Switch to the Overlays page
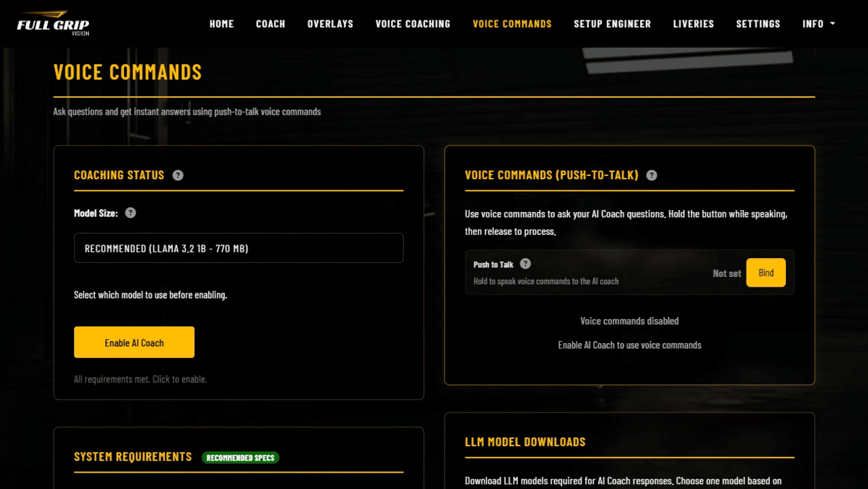Image resolution: width=868 pixels, height=489 pixels. [x=331, y=24]
